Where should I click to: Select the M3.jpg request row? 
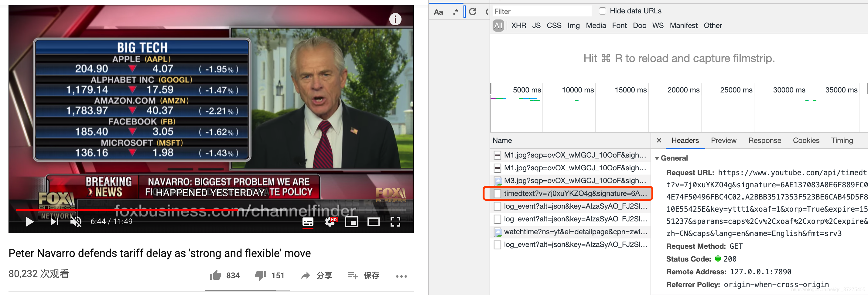[570, 181]
